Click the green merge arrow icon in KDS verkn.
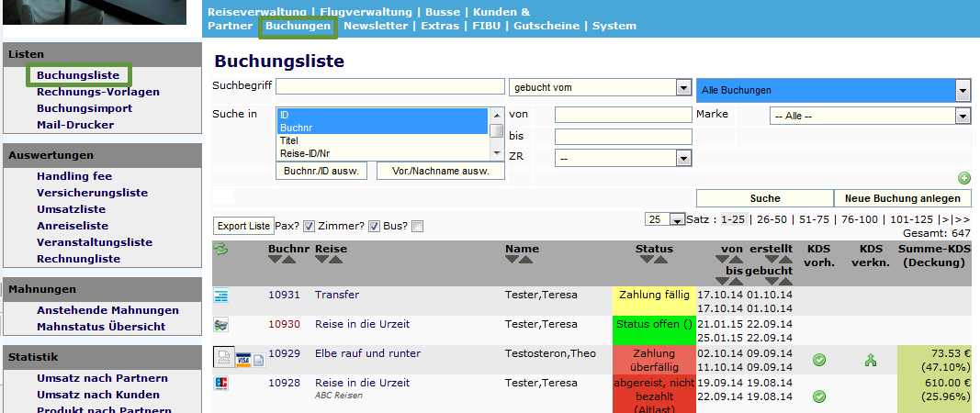 point(871,360)
